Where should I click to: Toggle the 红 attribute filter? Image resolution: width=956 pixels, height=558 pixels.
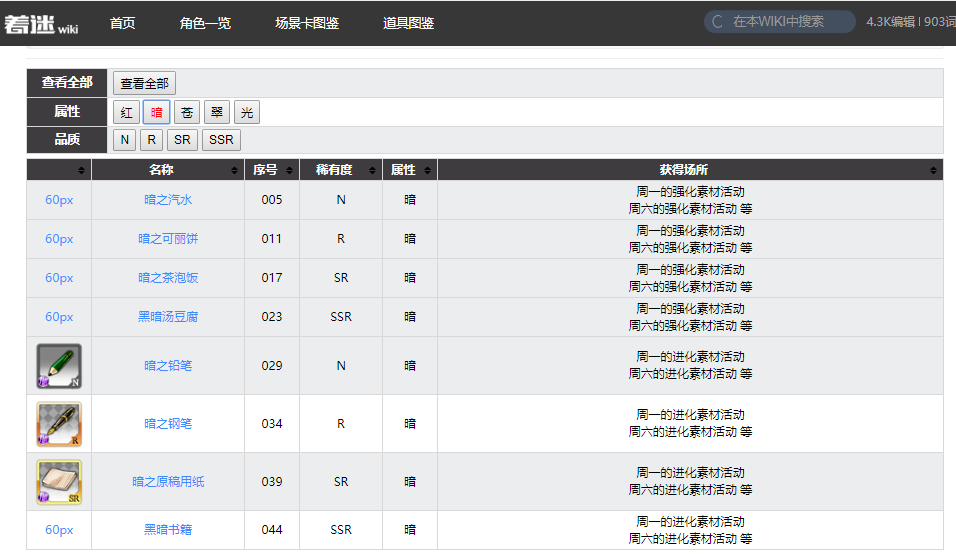coord(126,112)
